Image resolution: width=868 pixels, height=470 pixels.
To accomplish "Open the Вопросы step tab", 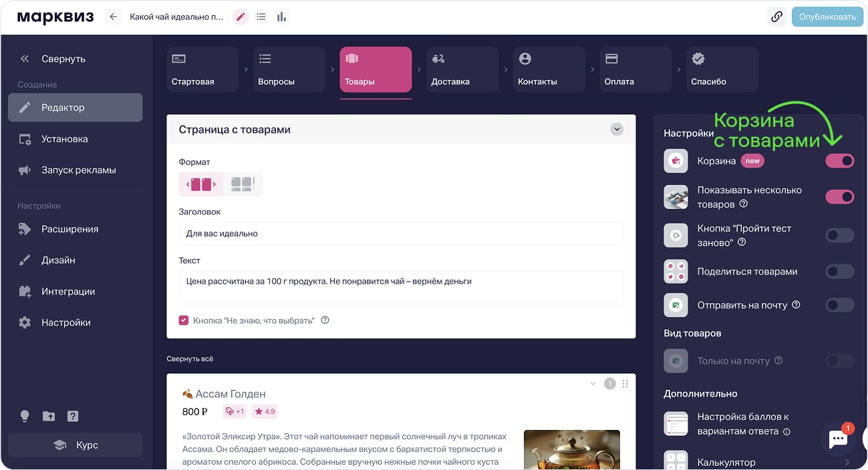I will pyautogui.click(x=289, y=69).
